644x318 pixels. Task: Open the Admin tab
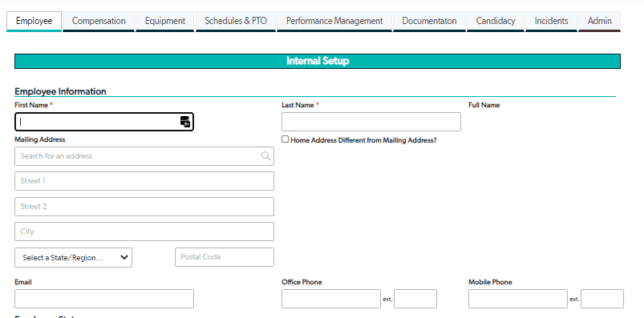pos(600,22)
